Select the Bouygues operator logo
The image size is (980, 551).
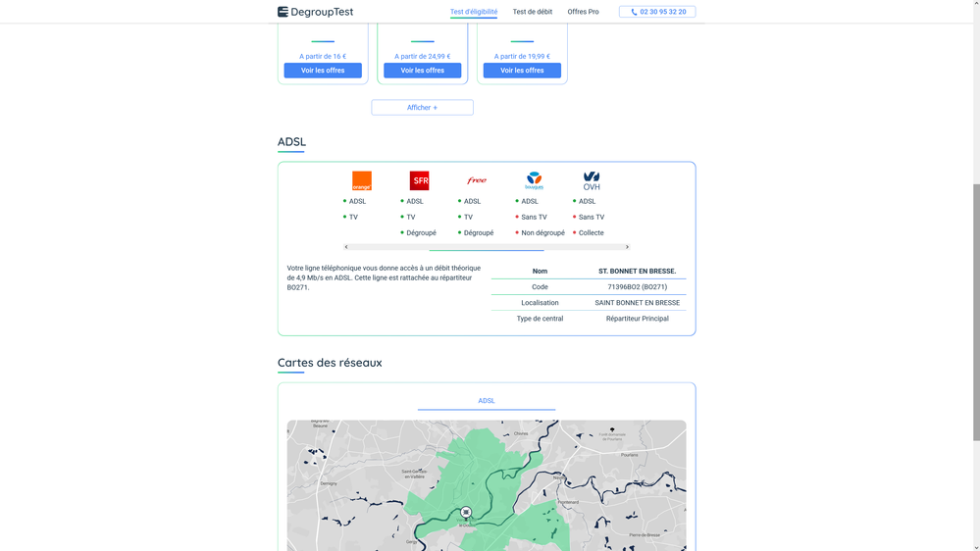tap(535, 180)
